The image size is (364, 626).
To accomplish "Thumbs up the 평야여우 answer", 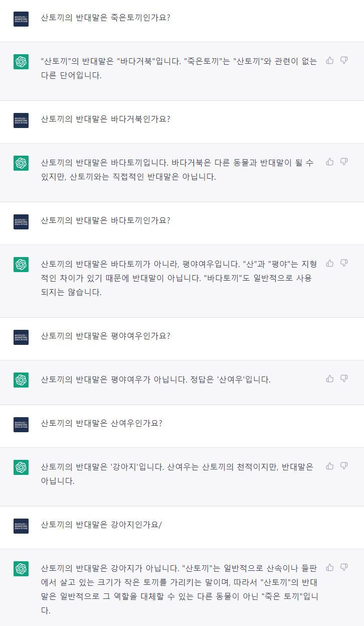I will 330,263.
